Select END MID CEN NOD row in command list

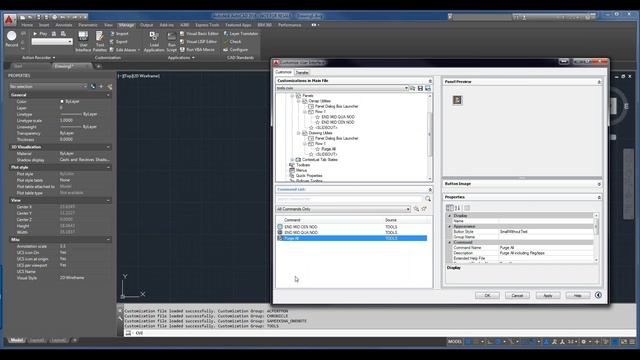[x=353, y=227]
